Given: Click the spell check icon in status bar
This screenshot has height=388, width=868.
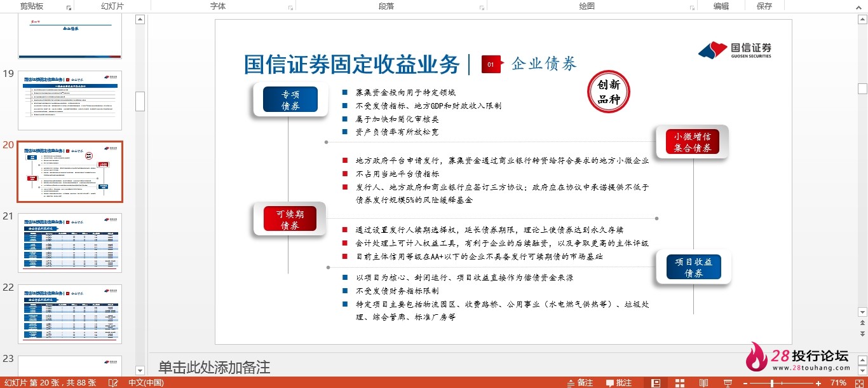Looking at the screenshot, I should pos(113,383).
